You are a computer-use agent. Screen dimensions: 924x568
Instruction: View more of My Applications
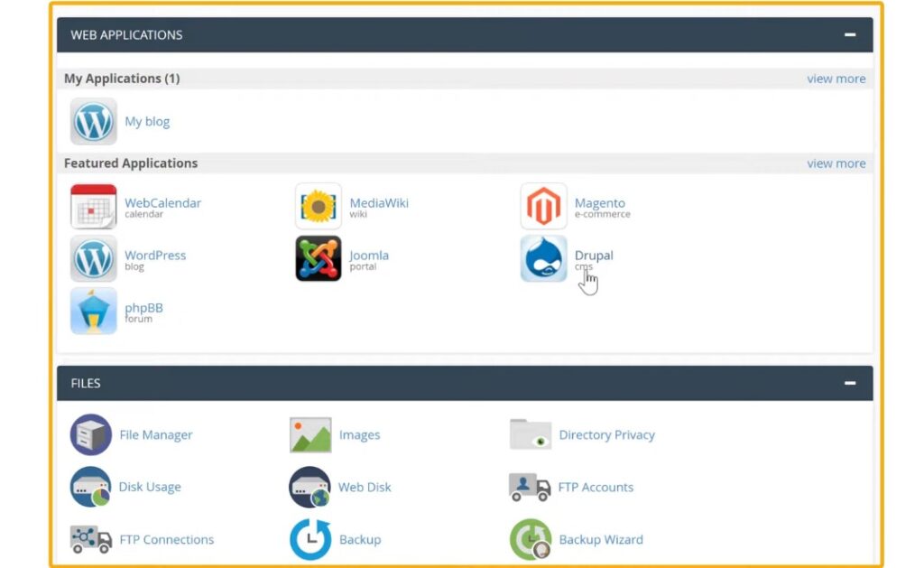pyautogui.click(x=836, y=79)
